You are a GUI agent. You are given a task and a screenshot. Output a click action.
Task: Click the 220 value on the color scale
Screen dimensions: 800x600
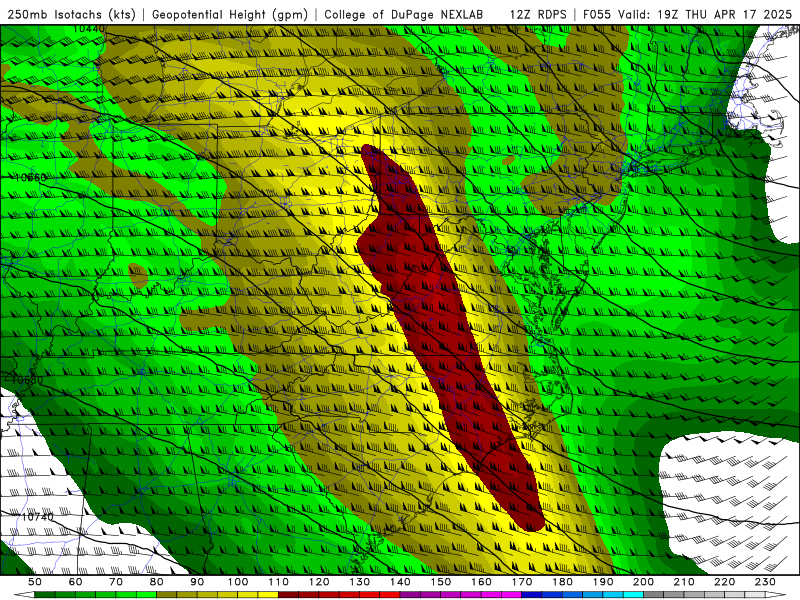click(724, 582)
